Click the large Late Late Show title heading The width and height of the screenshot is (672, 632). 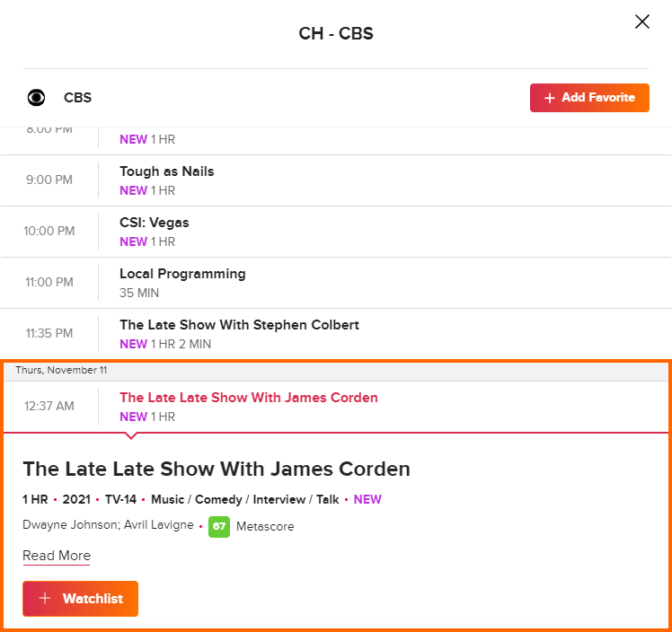click(x=217, y=469)
